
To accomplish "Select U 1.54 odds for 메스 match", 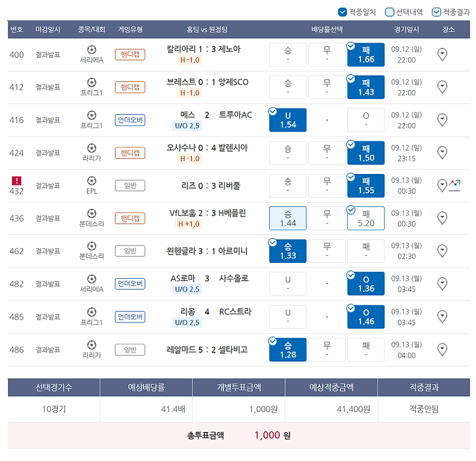I will click(288, 120).
